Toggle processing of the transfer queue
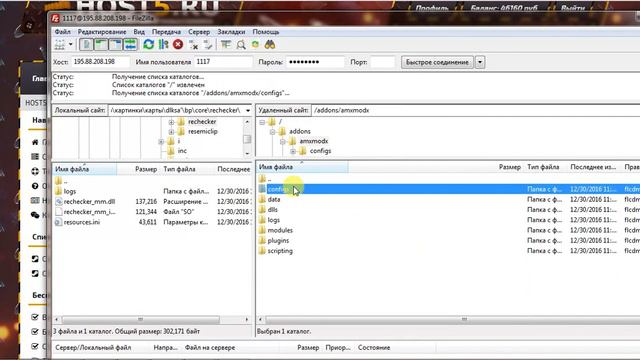 click(x=164, y=44)
